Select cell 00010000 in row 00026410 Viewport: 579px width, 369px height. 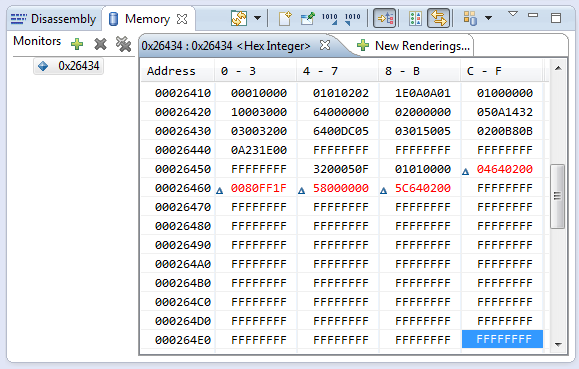coord(259,93)
